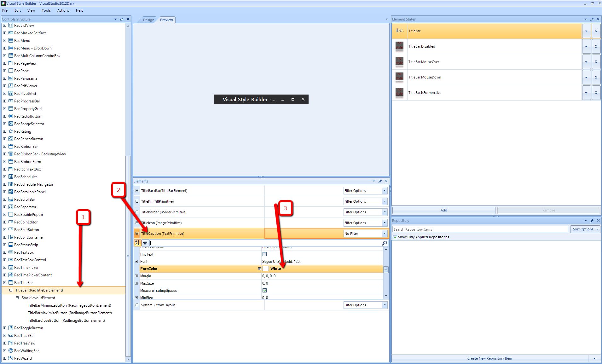Click the RadWaitingBar icon in the tree

tap(11, 351)
